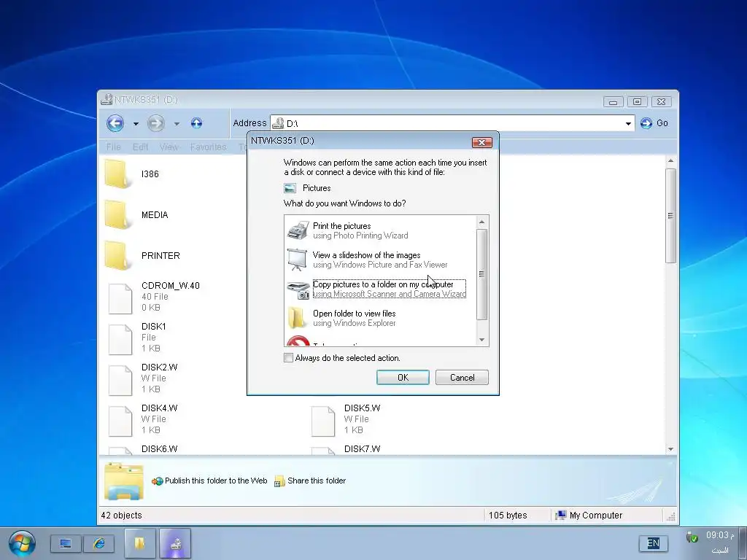This screenshot has width=747, height=560.
Task: Click the large folder icon in details pane
Action: click(x=124, y=481)
